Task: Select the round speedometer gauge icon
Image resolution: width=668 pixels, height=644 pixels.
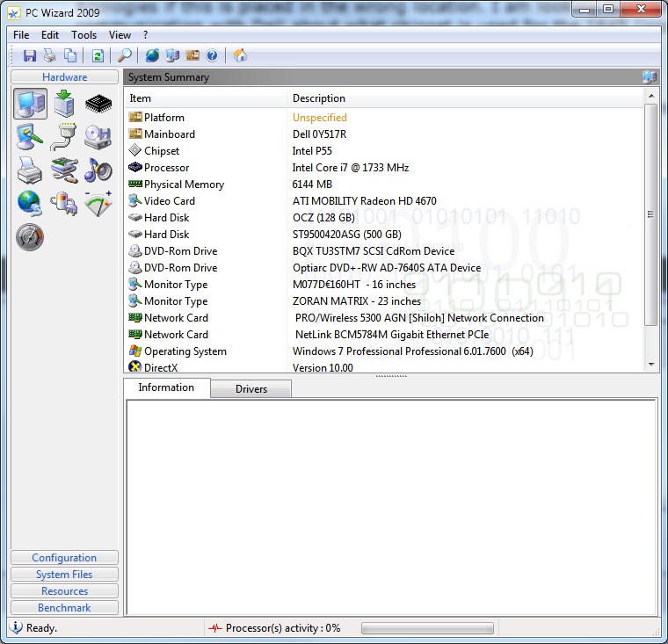Action: tap(30, 237)
